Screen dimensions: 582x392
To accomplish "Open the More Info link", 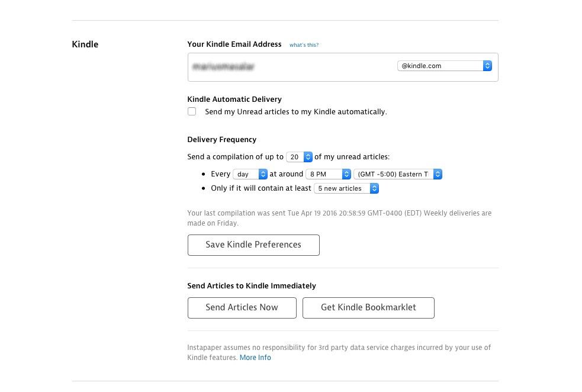I will [255, 358].
